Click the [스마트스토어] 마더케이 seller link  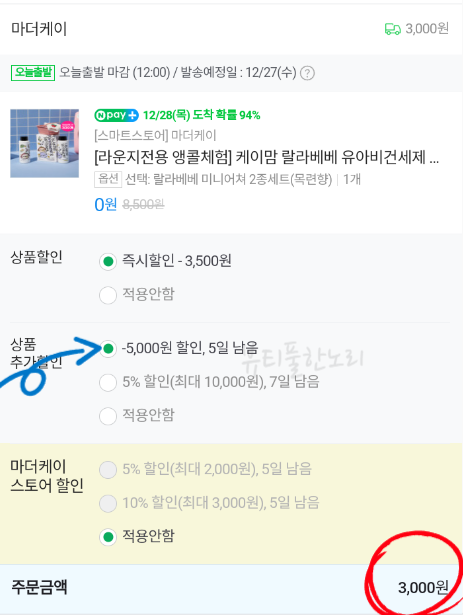pyautogui.click(x=155, y=136)
